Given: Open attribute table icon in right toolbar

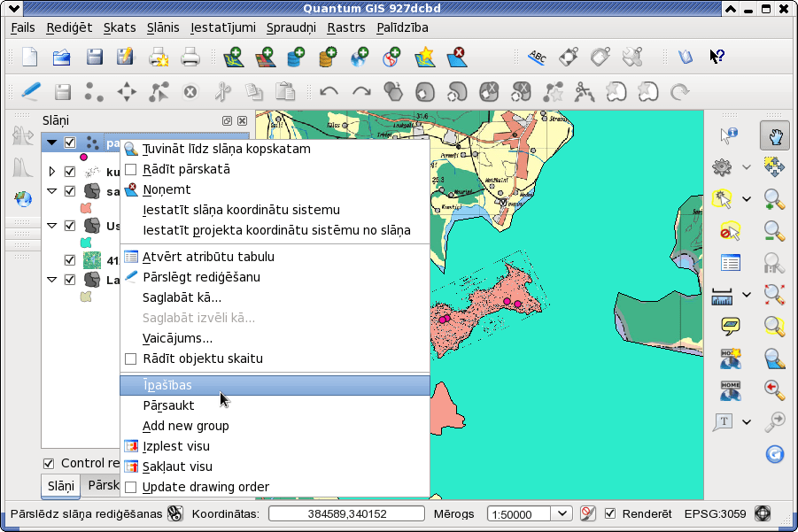Looking at the screenshot, I should tap(731, 263).
